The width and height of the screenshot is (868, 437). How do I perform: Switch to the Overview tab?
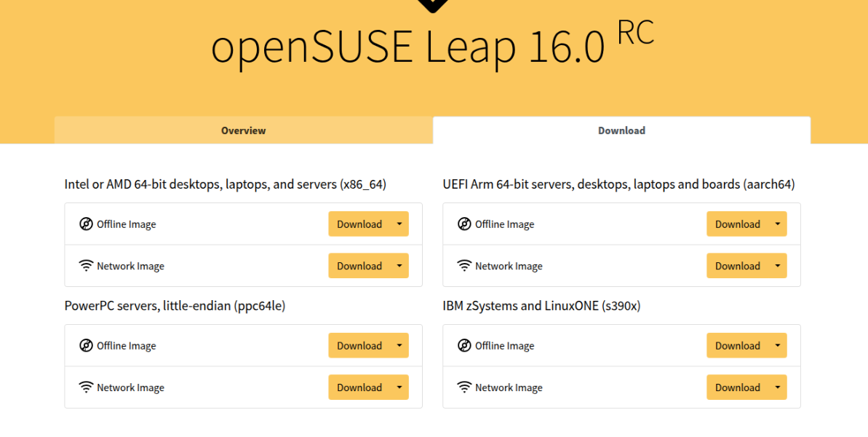click(x=243, y=130)
